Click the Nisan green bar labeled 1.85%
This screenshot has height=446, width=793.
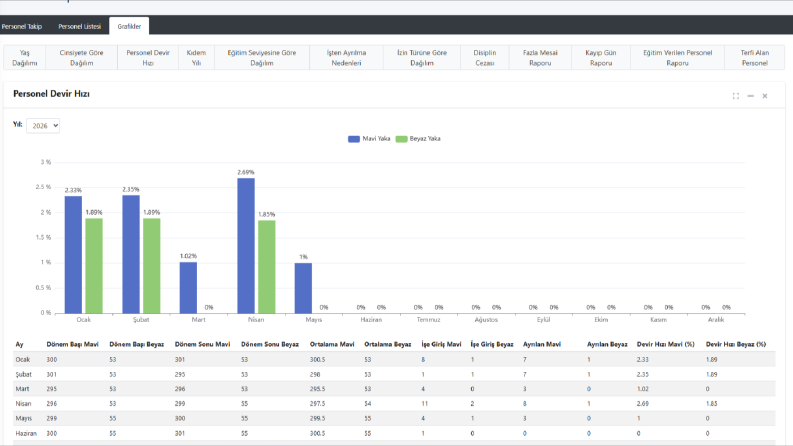click(x=267, y=266)
